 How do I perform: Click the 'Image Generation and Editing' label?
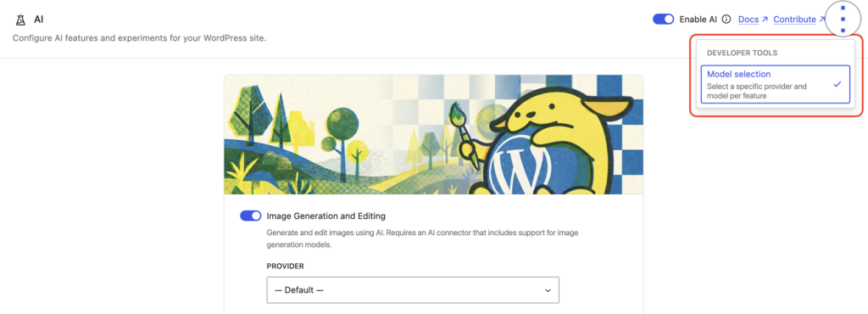click(326, 216)
